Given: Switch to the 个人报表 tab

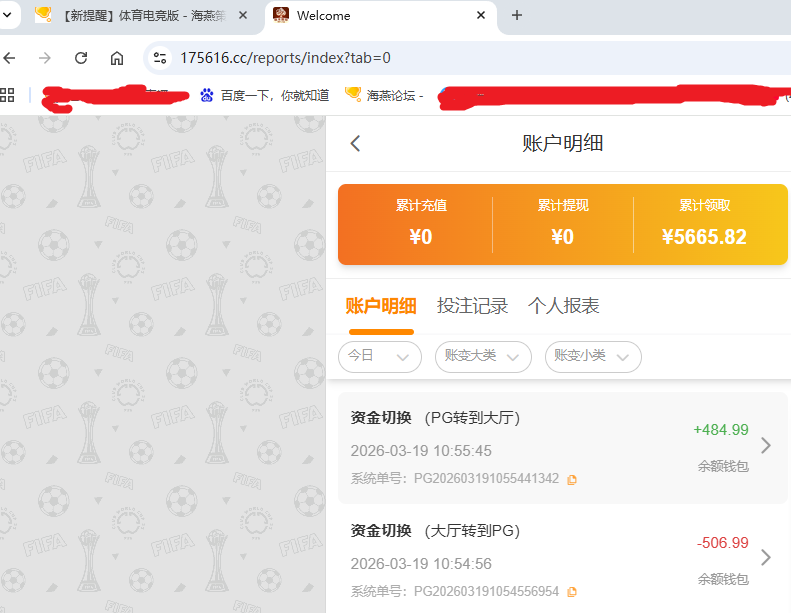Looking at the screenshot, I should coord(563,306).
